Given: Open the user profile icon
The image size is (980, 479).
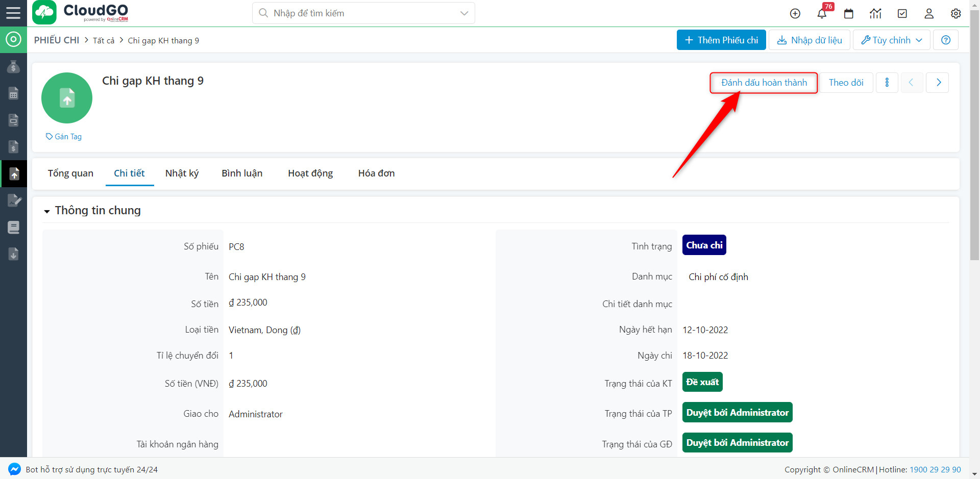Looking at the screenshot, I should (x=929, y=14).
